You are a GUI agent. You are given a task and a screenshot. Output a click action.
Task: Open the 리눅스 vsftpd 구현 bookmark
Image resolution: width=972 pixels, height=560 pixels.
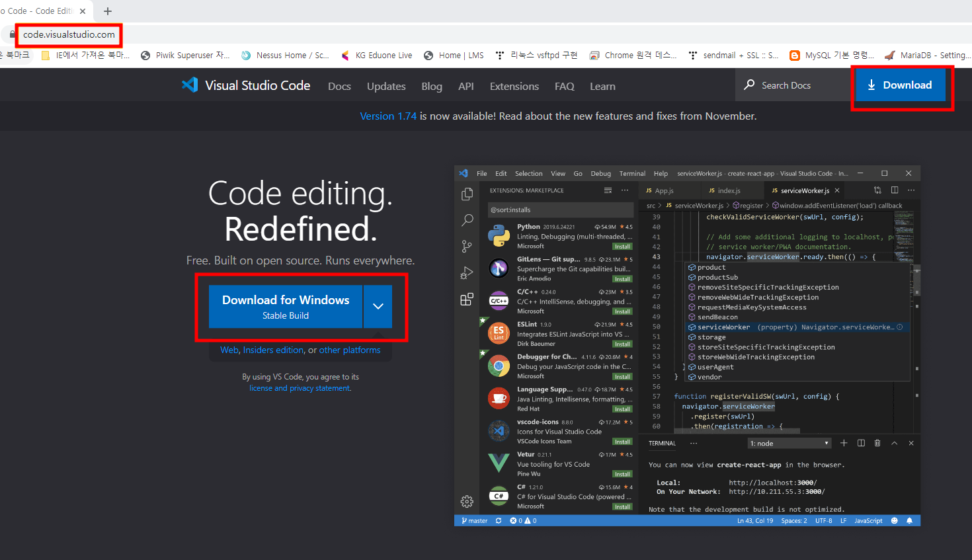pyautogui.click(x=536, y=56)
